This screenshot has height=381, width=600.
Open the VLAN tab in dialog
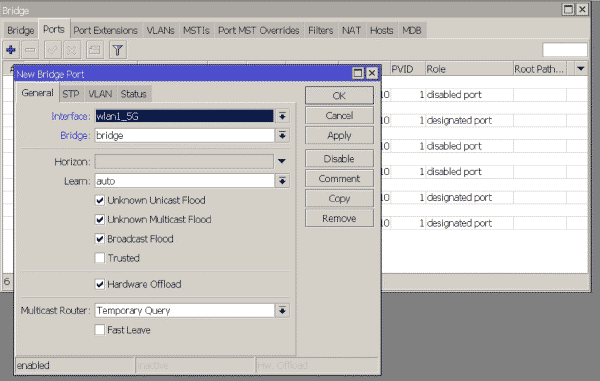(100, 94)
